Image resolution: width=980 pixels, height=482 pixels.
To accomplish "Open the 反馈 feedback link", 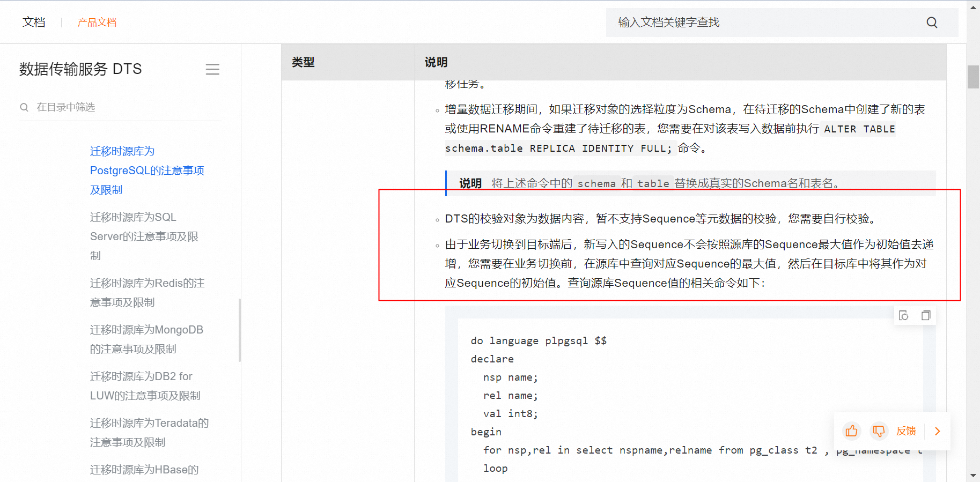I will click(x=906, y=431).
